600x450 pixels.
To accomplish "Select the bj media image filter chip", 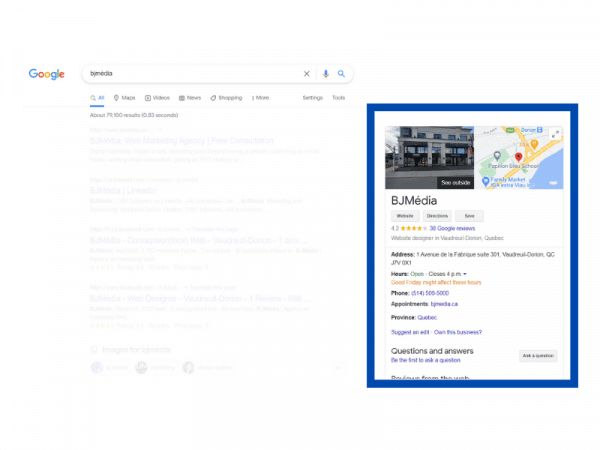I will pyautogui.click(x=109, y=368).
